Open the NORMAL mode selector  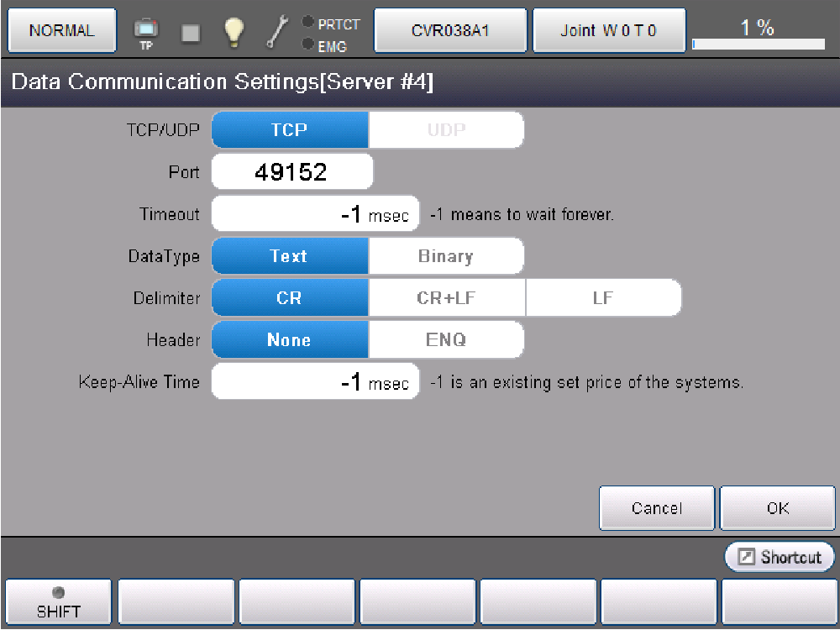click(61, 31)
